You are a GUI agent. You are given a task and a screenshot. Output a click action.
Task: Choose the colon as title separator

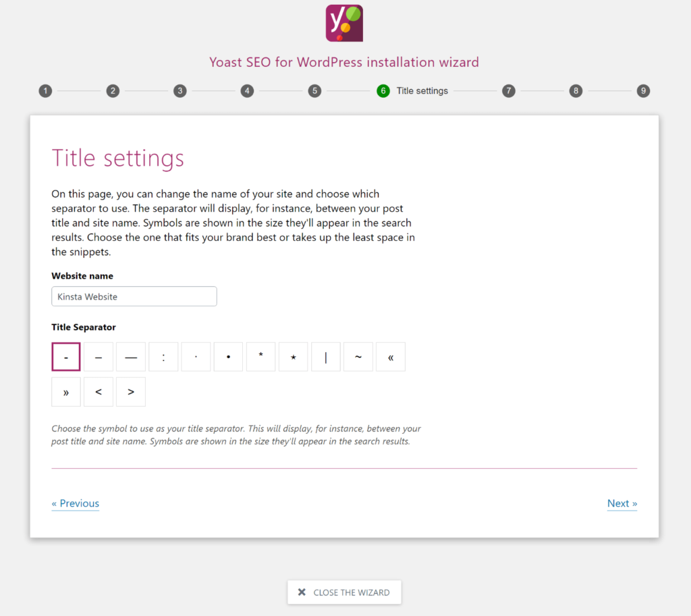(x=163, y=356)
